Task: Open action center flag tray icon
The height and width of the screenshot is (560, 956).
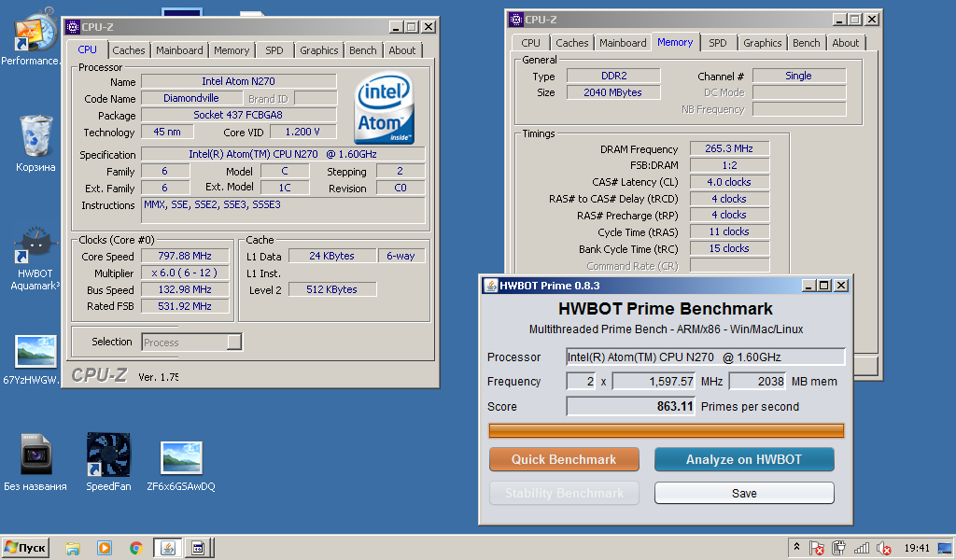Action: coord(817,549)
